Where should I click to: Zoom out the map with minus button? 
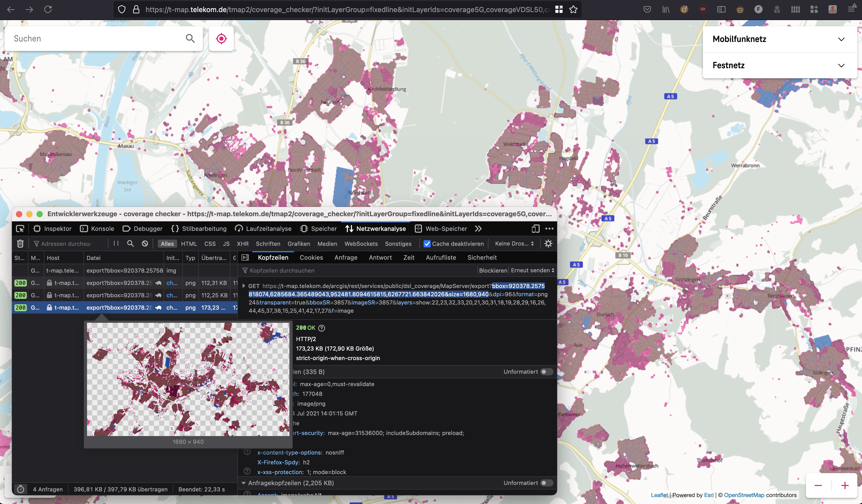pos(818,485)
